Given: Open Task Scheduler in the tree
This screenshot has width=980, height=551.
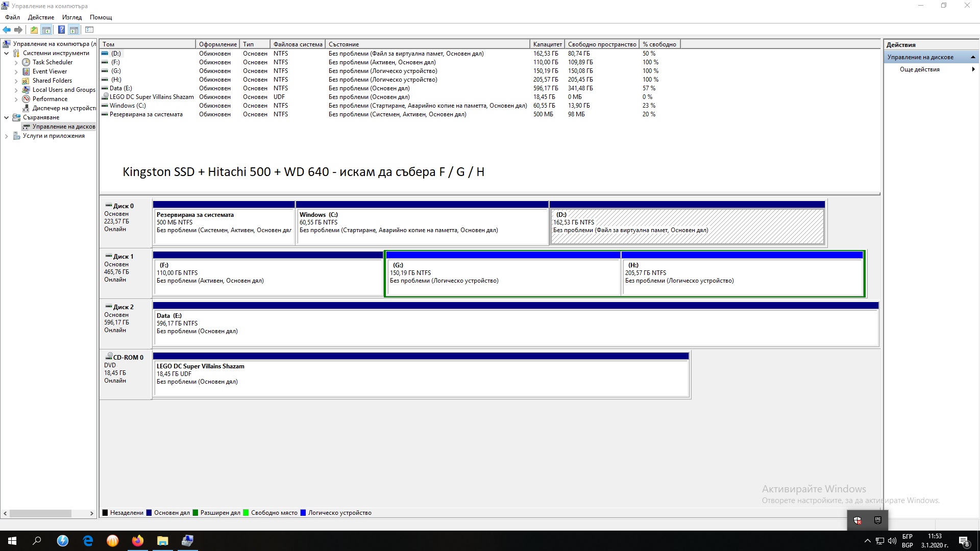Looking at the screenshot, I should point(52,62).
